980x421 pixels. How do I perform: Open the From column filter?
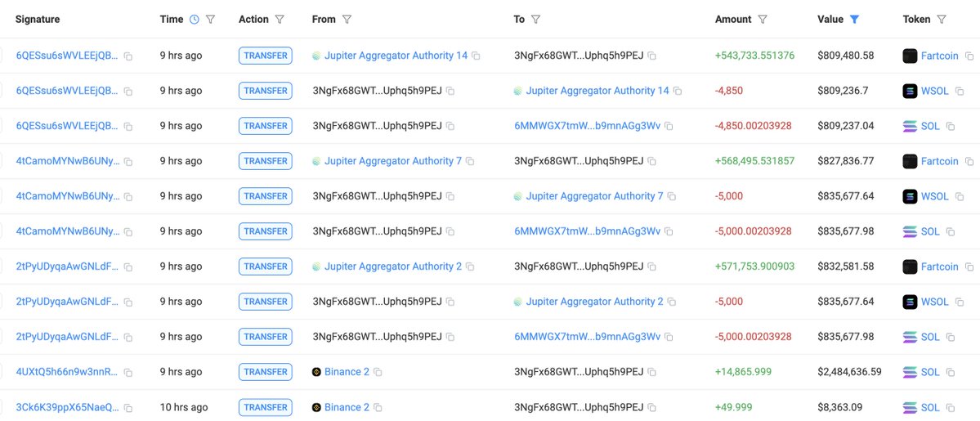(x=347, y=20)
